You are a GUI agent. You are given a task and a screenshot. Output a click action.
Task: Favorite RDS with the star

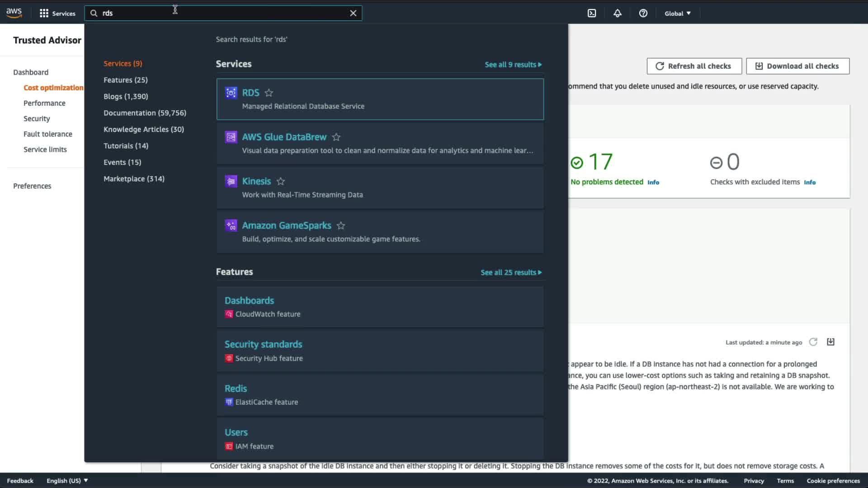tap(269, 93)
